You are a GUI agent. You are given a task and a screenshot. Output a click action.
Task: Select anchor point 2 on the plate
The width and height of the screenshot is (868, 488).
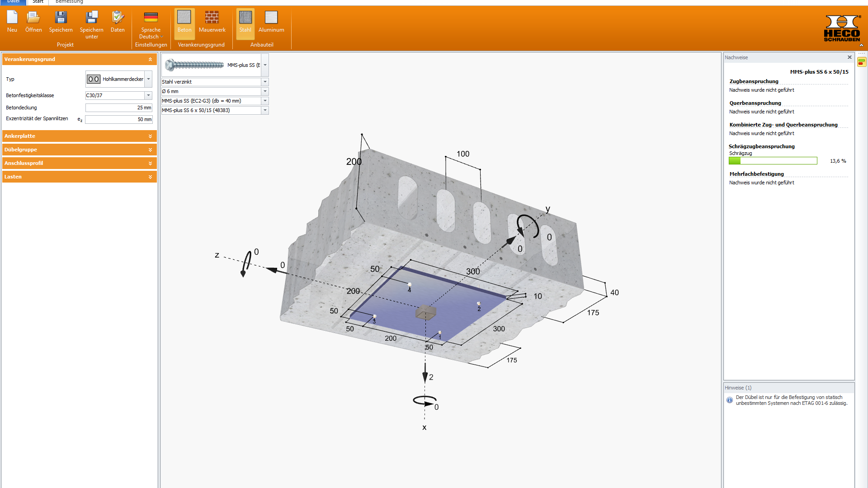pyautogui.click(x=478, y=305)
